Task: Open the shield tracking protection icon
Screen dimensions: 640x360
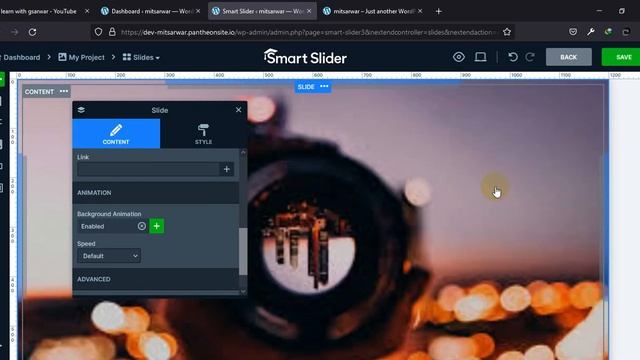Action: pyautogui.click(x=98, y=32)
